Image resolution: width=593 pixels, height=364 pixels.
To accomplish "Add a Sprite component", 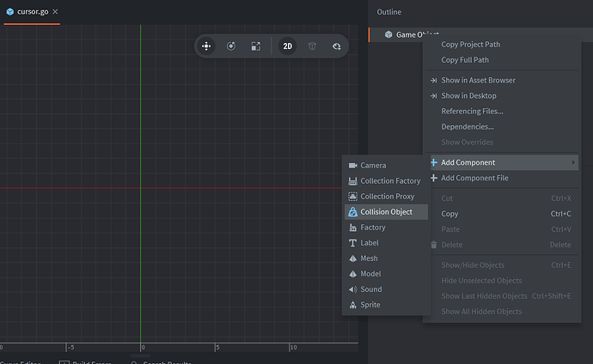I will tap(386, 305).
